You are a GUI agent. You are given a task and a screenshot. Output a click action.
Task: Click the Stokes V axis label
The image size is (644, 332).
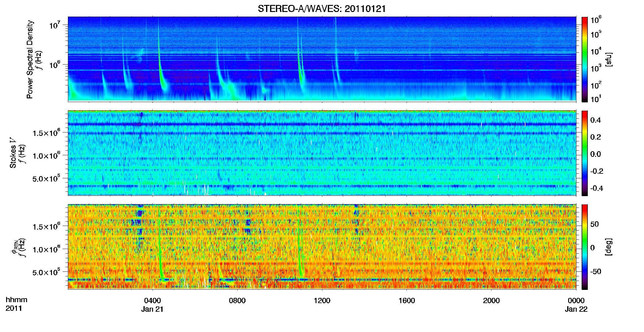[x=13, y=153]
